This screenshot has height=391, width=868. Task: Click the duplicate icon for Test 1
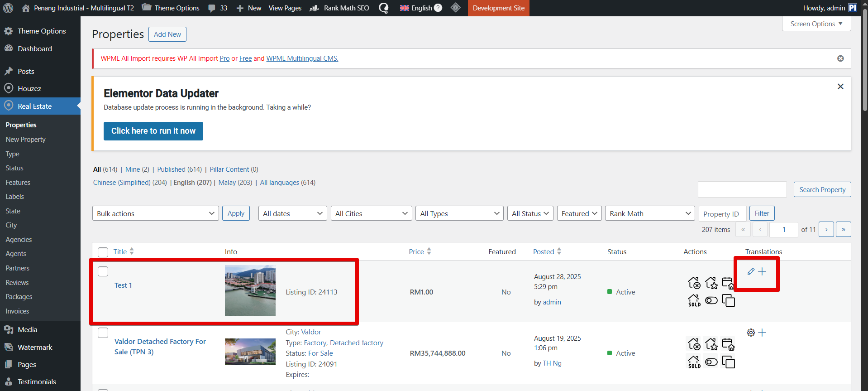pyautogui.click(x=728, y=300)
